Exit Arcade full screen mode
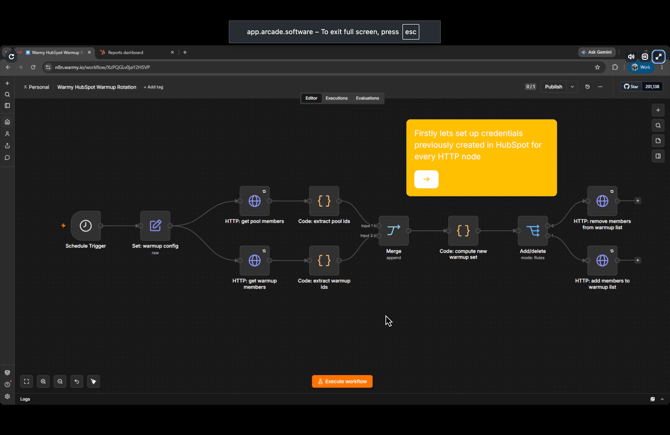The width and height of the screenshot is (670, 435). pyautogui.click(x=658, y=56)
